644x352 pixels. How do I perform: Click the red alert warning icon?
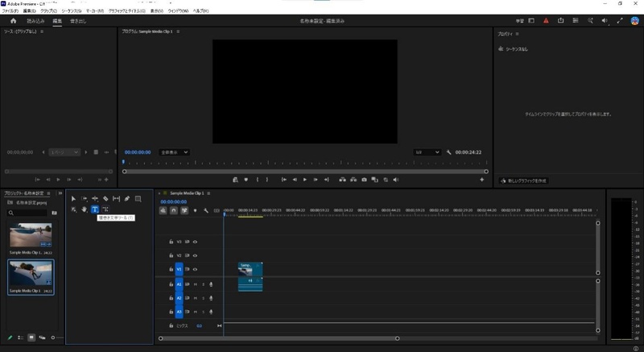546,20
